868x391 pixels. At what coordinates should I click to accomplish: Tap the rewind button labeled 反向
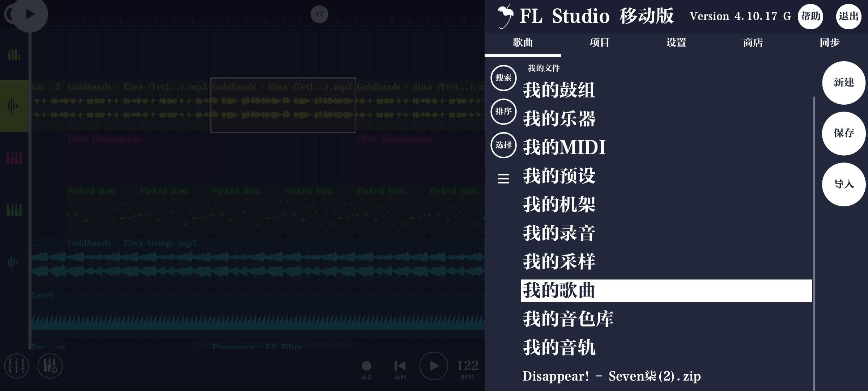(400, 370)
